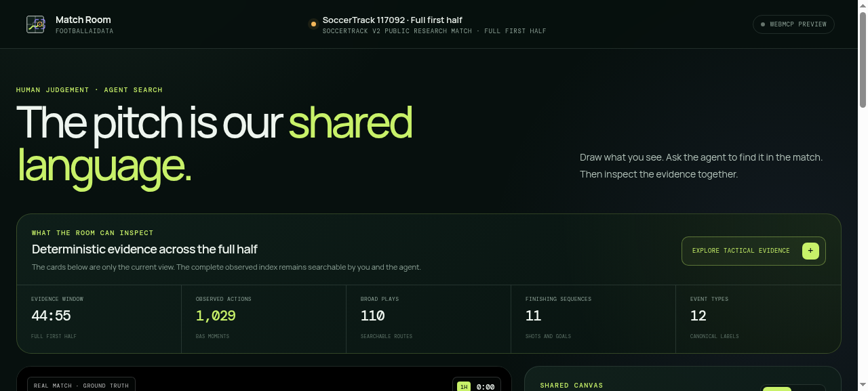Click the Event Types 12 card
Viewport: 868px width, 391px height.
[758, 318]
